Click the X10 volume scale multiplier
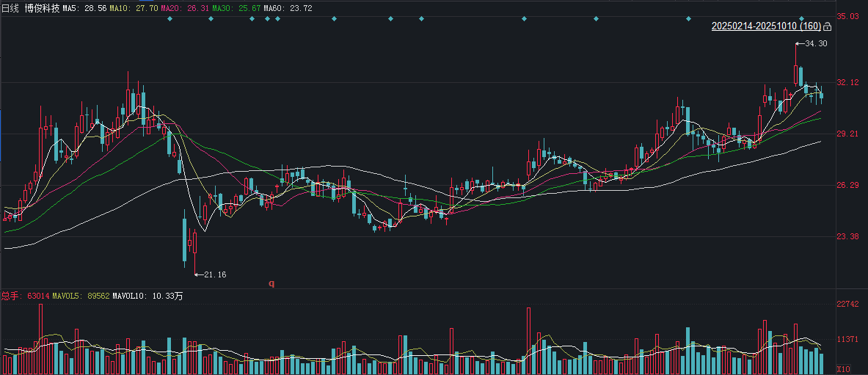 point(843,369)
